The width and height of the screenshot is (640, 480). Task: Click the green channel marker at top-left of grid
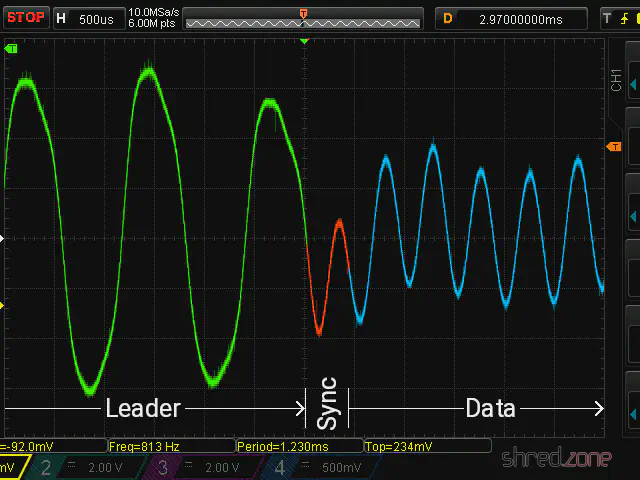coord(11,48)
